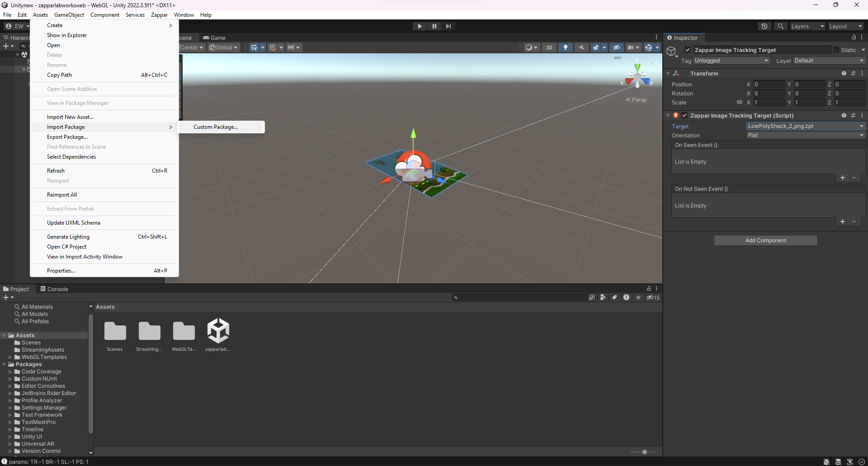Click the grid snapping icon in Scene toolbar

pos(272,47)
